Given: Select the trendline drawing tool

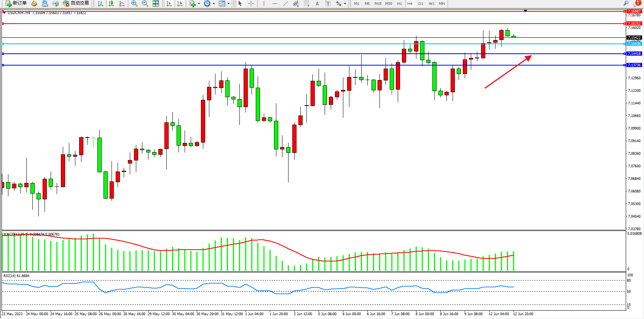Looking at the screenshot, I should pyautogui.click(x=285, y=3).
